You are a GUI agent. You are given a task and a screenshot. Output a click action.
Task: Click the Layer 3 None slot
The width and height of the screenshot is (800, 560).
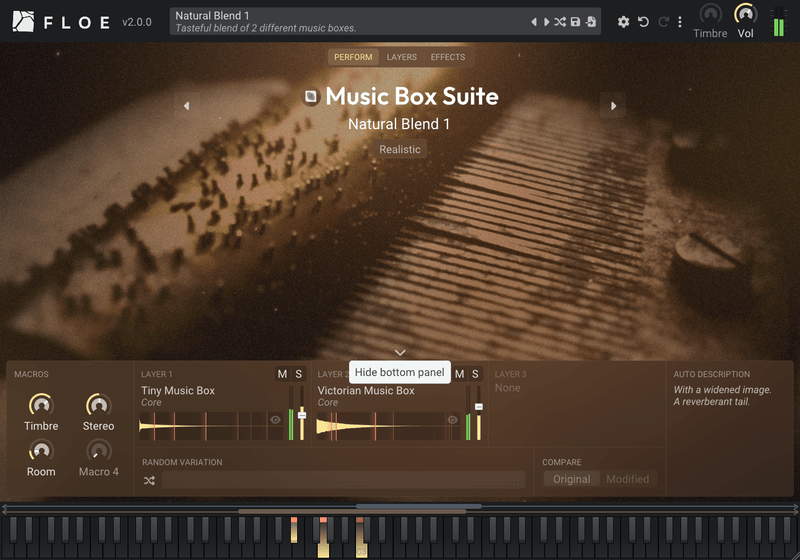point(508,388)
